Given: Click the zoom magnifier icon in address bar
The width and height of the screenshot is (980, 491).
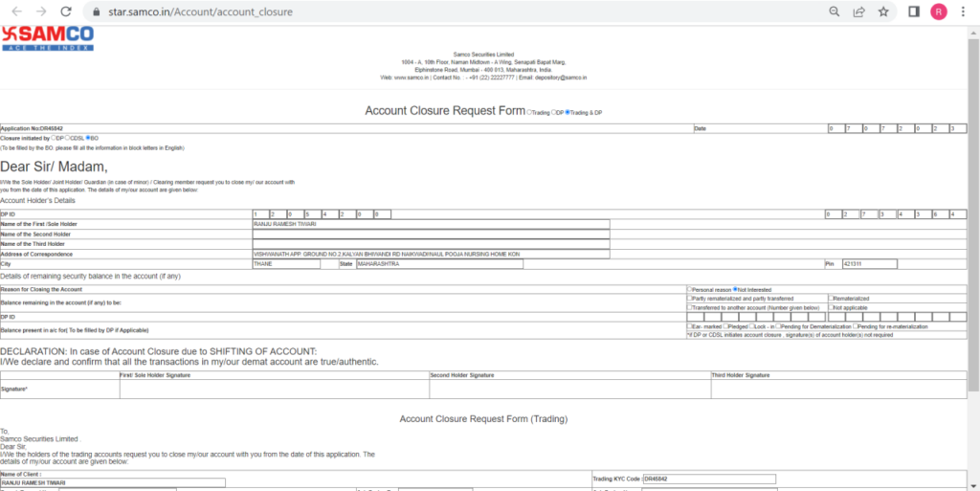Looking at the screenshot, I should [x=834, y=12].
